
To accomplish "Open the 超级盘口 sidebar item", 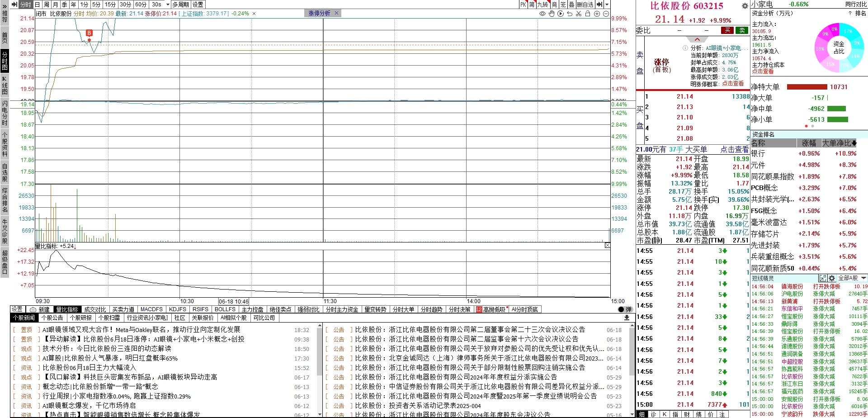I will [5, 262].
